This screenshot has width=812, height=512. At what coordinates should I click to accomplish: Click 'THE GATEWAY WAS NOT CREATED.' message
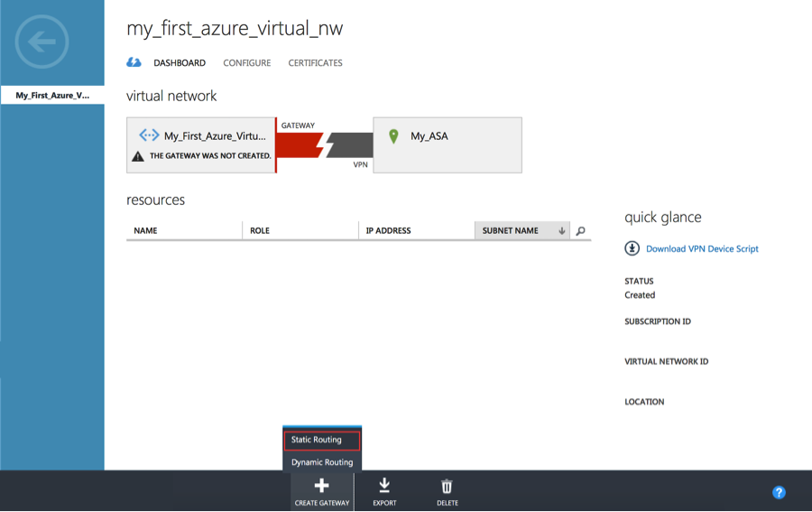pyautogui.click(x=210, y=156)
